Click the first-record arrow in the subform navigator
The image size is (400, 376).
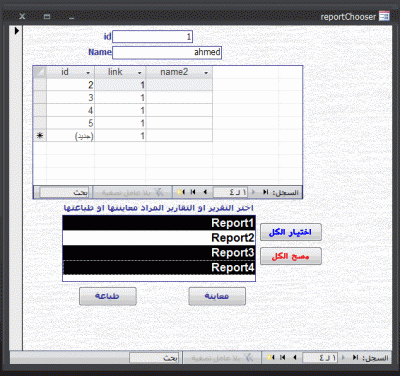(x=265, y=192)
